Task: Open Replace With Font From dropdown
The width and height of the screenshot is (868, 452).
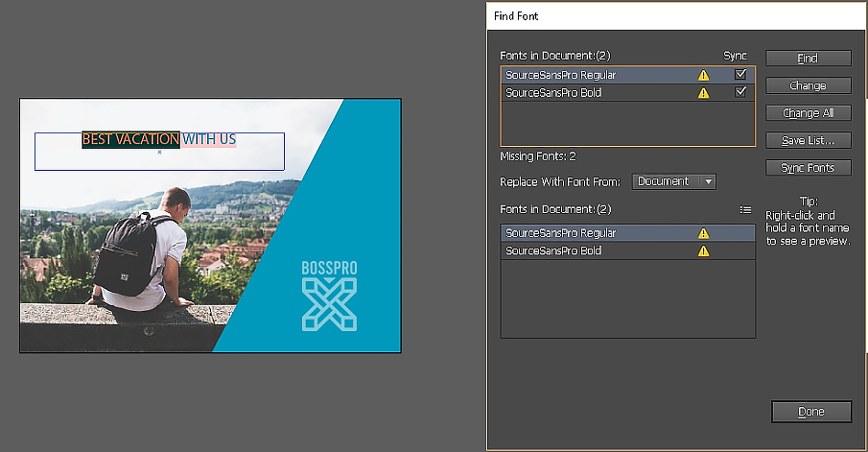Action: tap(674, 181)
